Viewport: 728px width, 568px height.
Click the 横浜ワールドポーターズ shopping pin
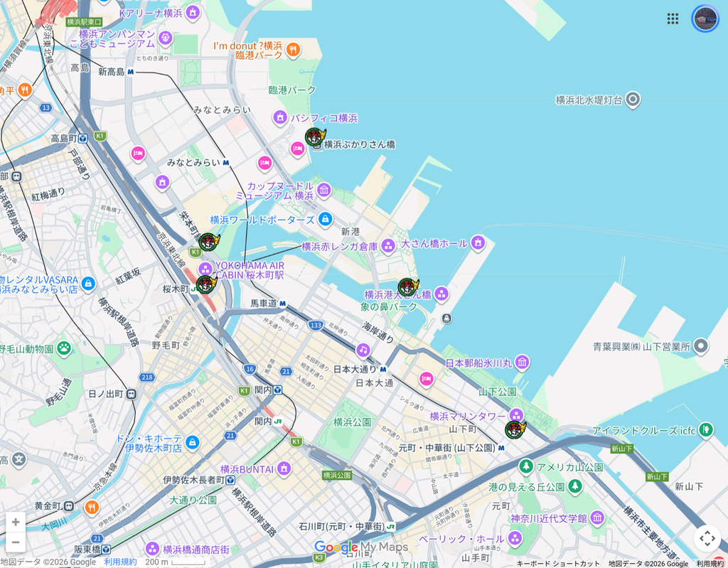(326, 219)
